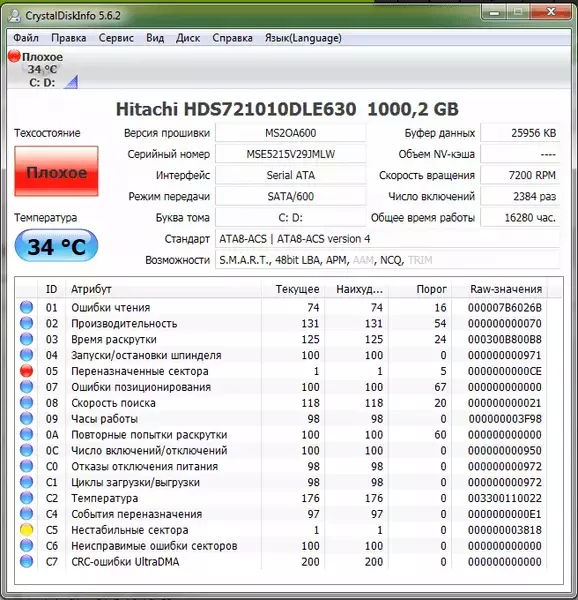The height and width of the screenshot is (600, 578).
Task: Click status icon for Неисправимые ошибки секторов
Action: click(x=26, y=546)
